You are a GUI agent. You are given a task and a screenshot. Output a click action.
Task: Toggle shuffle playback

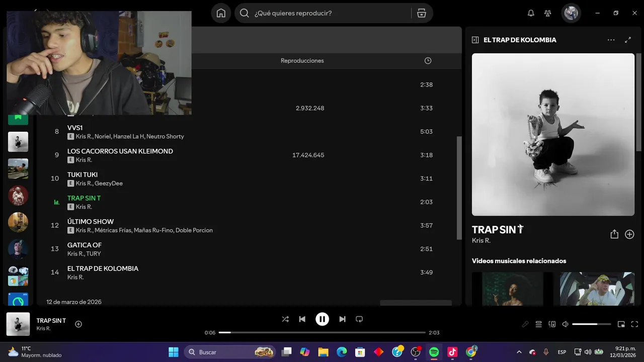click(285, 319)
